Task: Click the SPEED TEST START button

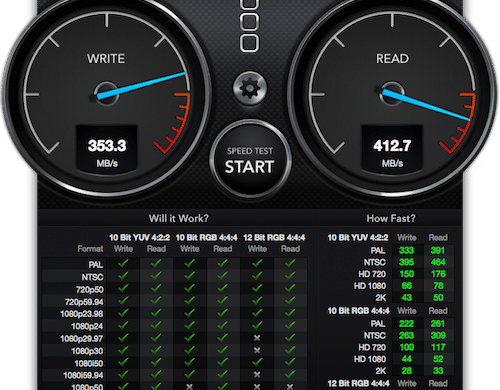Action: pos(250,160)
